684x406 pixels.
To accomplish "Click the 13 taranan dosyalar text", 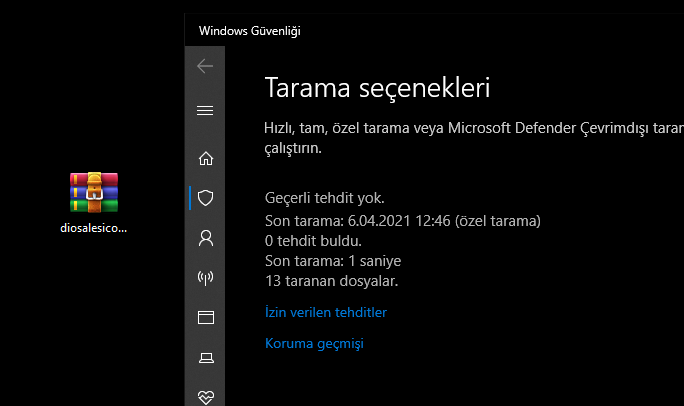I will (332, 281).
